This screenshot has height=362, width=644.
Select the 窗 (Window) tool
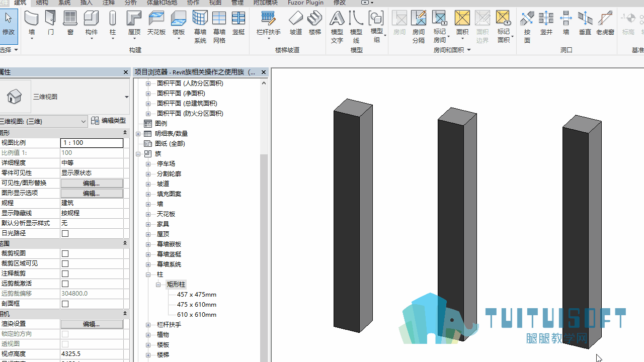[x=70, y=24]
